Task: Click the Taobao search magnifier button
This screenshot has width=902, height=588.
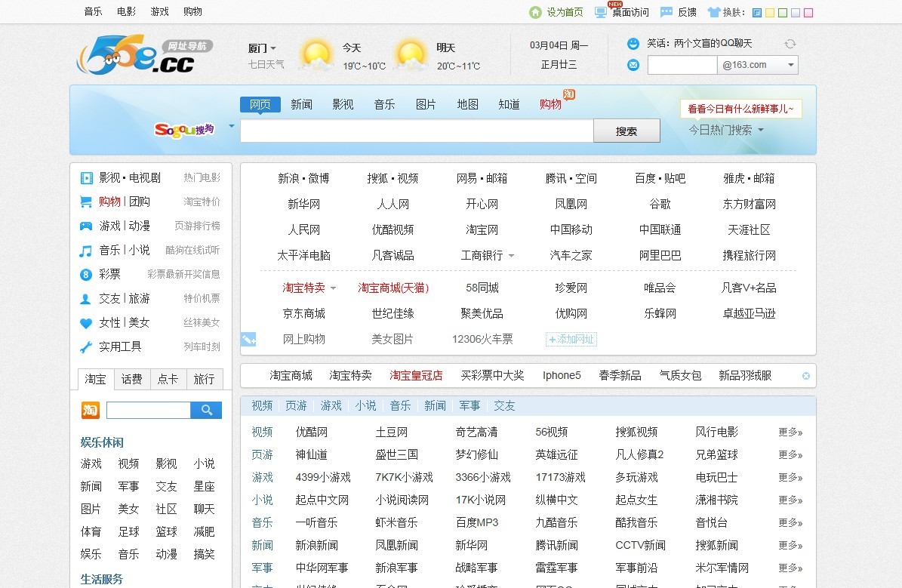Action: click(206, 410)
